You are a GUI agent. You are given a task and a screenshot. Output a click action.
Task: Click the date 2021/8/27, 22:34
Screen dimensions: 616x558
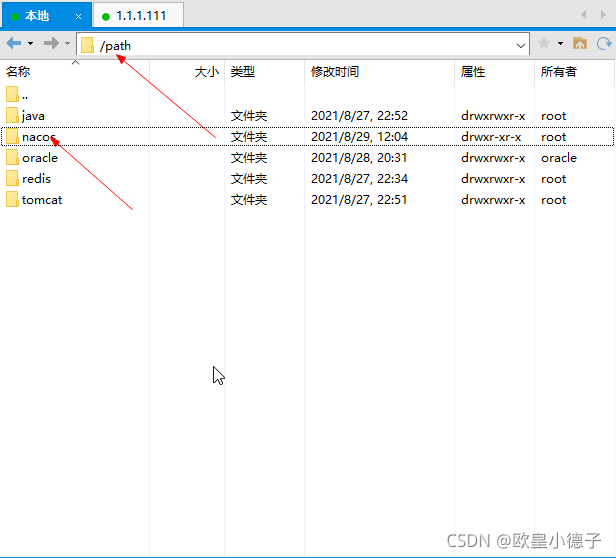[x=359, y=179]
